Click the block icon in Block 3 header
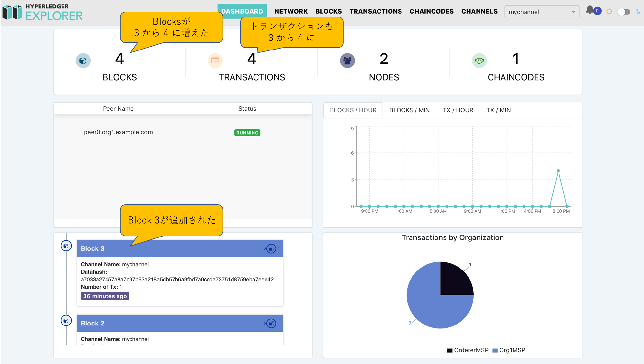Image resolution: width=644 pixels, height=364 pixels. pyautogui.click(x=271, y=248)
